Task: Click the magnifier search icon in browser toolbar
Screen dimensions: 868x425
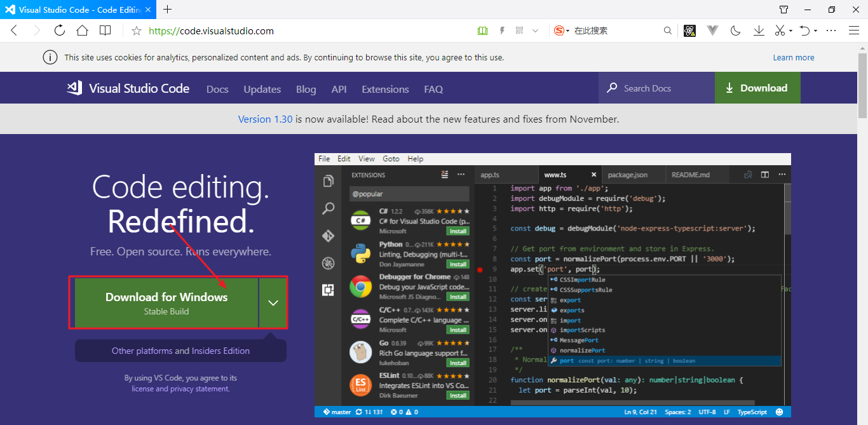Action: (667, 30)
